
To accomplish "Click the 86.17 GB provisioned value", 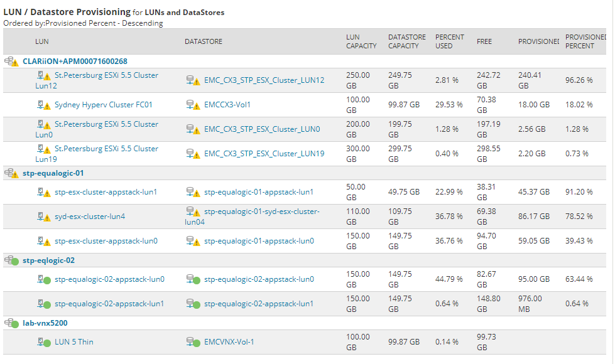I will coord(534,217).
